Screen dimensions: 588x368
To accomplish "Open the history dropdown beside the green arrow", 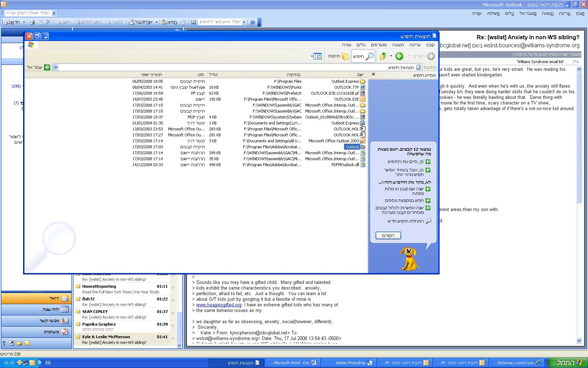I will [391, 56].
